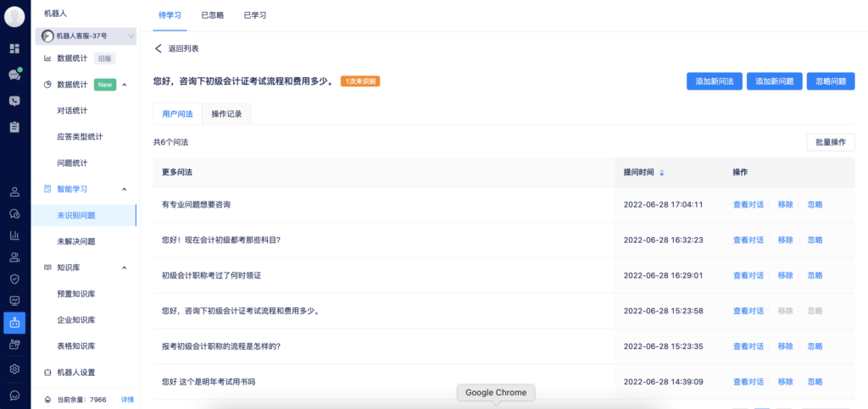Image resolution: width=868 pixels, height=409 pixels.
Task: Click the 详情 link next to balance
Action: pyautogui.click(x=127, y=400)
